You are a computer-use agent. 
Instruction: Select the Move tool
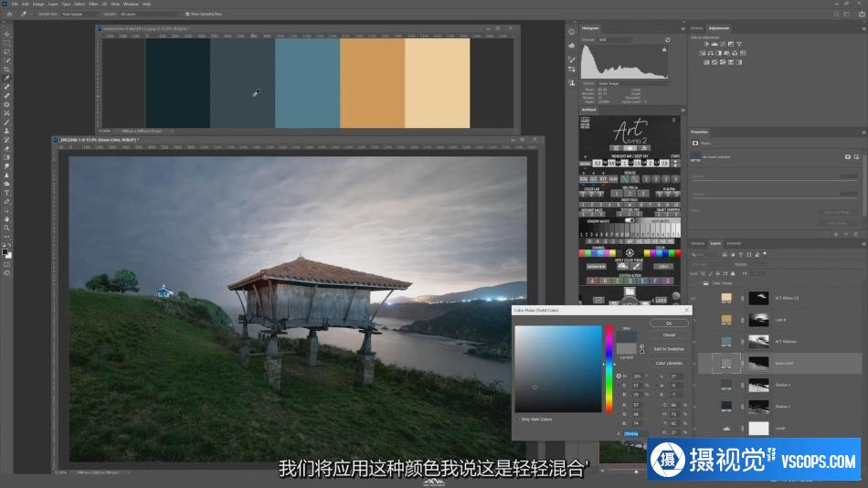click(x=6, y=34)
